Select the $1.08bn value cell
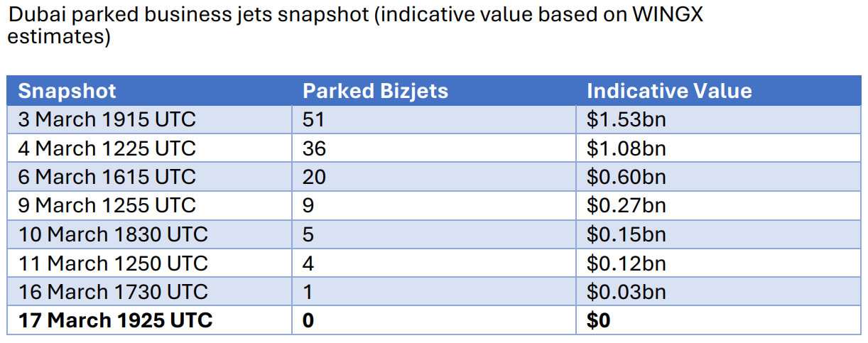The height and width of the screenshot is (343, 868). [x=626, y=148]
